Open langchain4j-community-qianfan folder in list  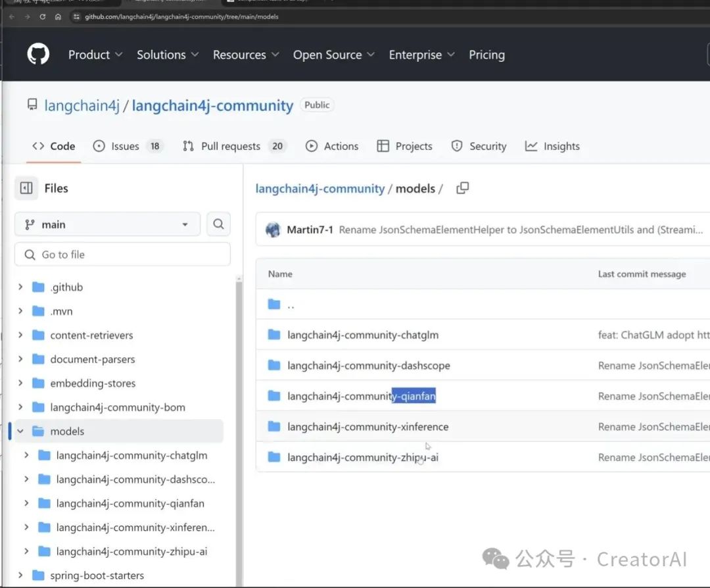click(x=362, y=396)
